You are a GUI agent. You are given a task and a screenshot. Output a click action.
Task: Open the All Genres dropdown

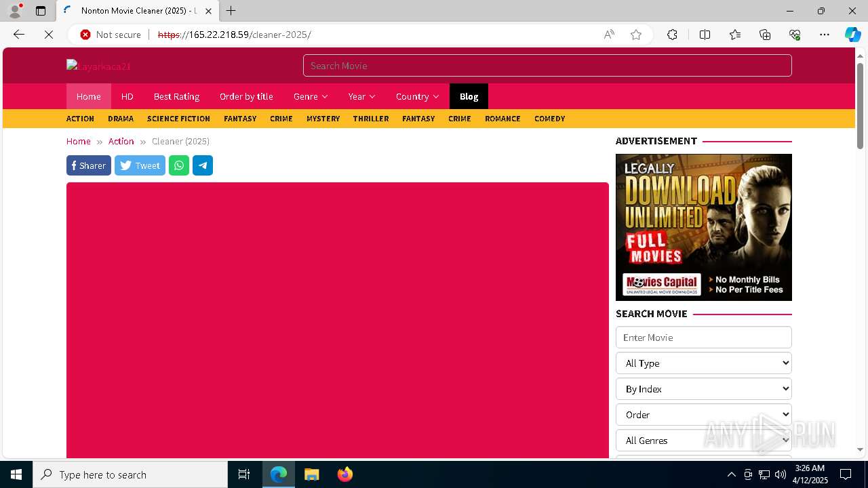pos(704,441)
